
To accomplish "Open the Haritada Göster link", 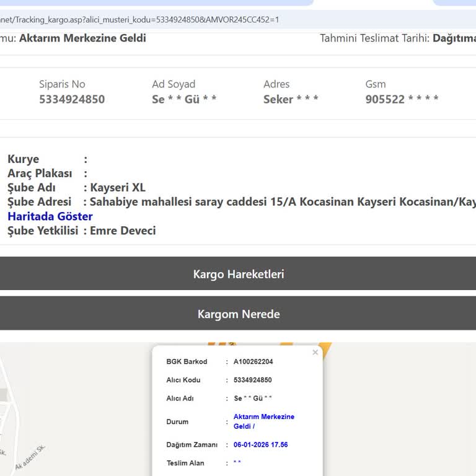I will [50, 216].
